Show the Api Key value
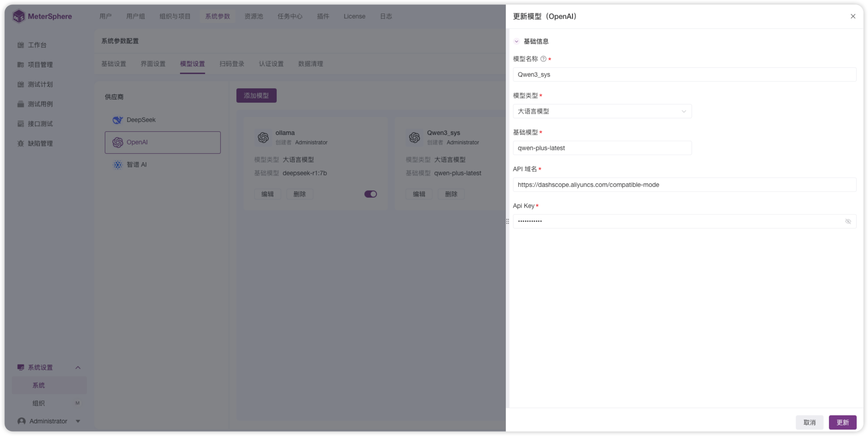Image resolution: width=868 pixels, height=436 pixels. point(848,221)
